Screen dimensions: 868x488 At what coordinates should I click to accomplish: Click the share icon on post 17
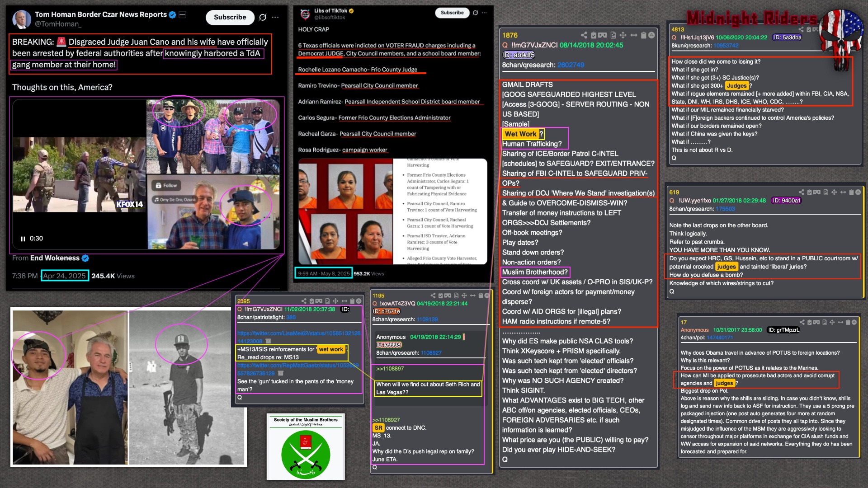(x=802, y=322)
